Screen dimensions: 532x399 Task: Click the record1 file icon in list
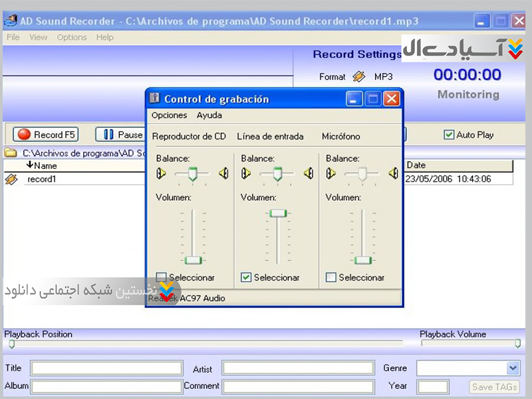(x=11, y=179)
